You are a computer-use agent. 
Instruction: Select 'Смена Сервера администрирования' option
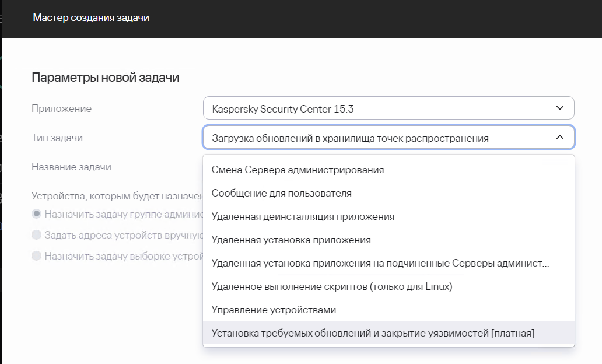297,170
